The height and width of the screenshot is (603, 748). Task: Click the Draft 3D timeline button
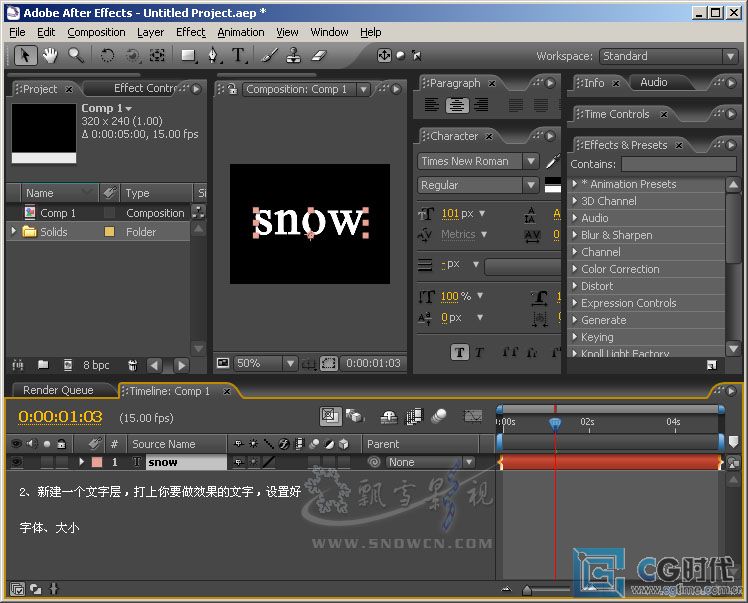coord(354,416)
